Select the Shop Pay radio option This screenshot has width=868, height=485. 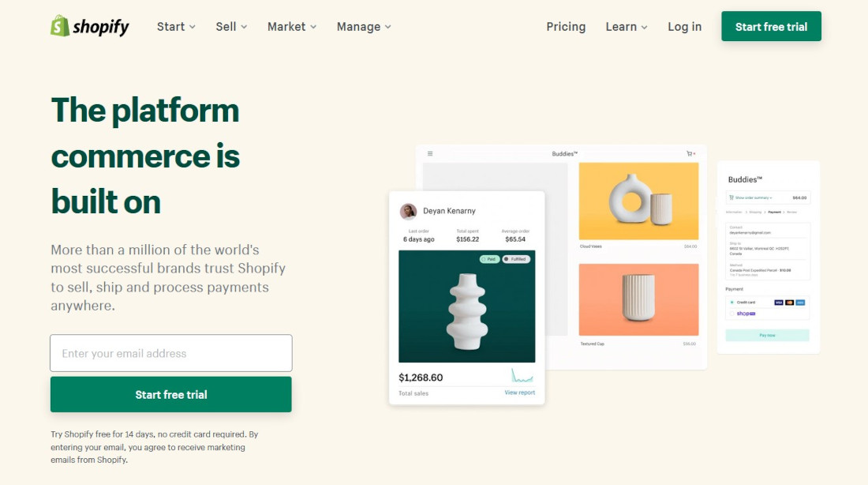[x=731, y=314]
